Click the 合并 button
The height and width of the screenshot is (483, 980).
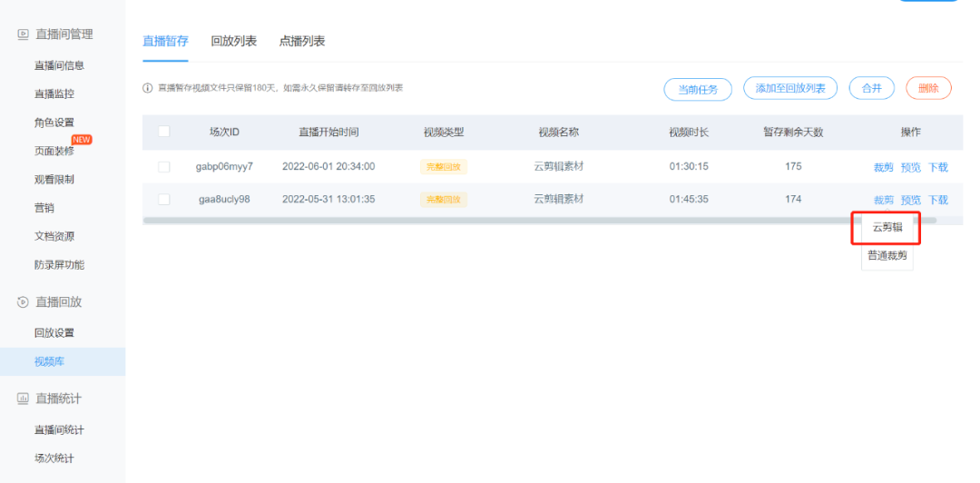[x=871, y=88]
